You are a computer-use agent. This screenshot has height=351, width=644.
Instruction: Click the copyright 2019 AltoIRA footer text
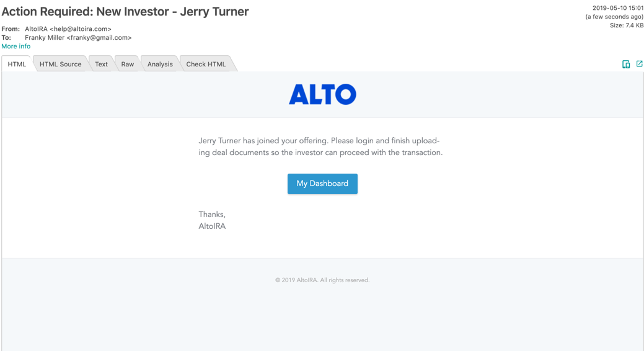[x=322, y=280]
